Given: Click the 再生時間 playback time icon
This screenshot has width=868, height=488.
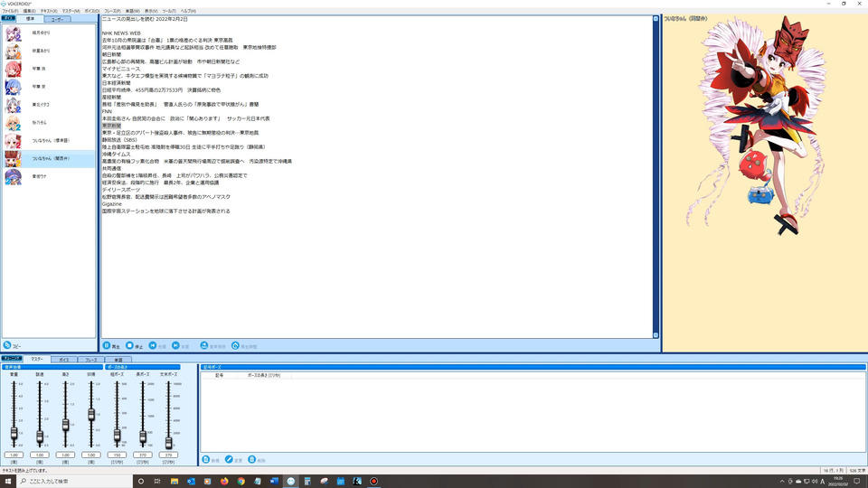Looking at the screenshot, I should click(x=235, y=345).
